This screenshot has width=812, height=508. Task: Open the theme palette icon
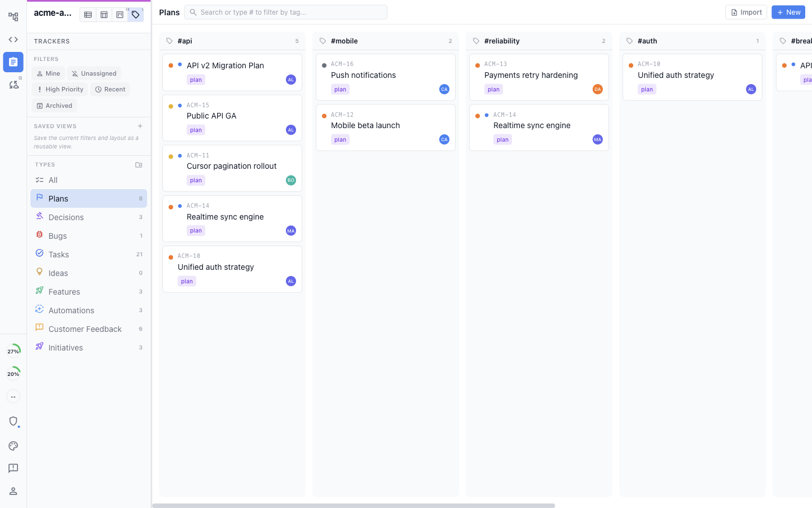[x=13, y=446]
